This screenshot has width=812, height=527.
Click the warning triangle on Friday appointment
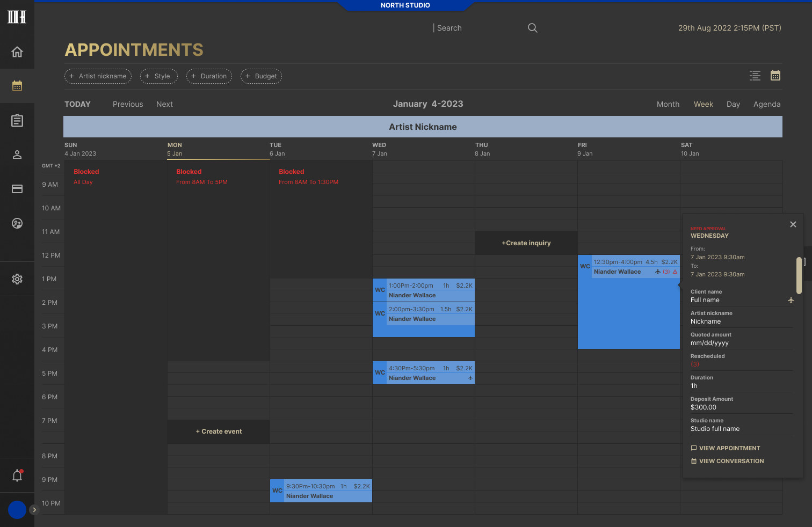pyautogui.click(x=675, y=272)
